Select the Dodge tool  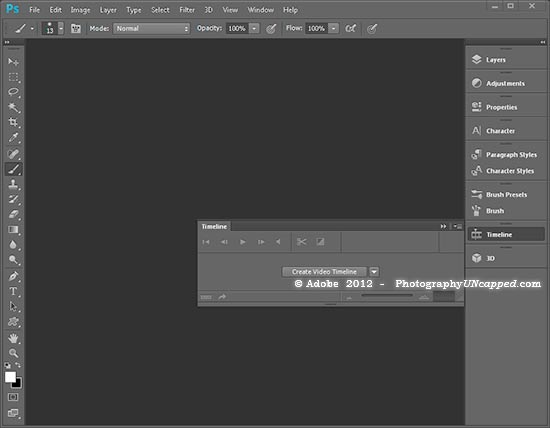click(13, 260)
